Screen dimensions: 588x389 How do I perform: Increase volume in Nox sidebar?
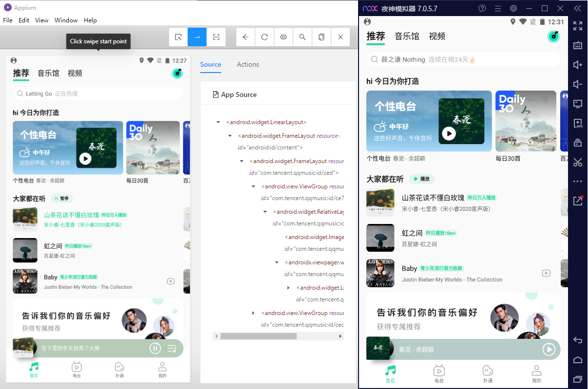point(578,65)
